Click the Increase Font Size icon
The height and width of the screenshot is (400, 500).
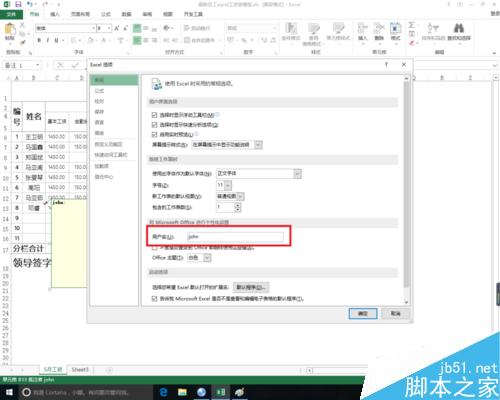117,28
